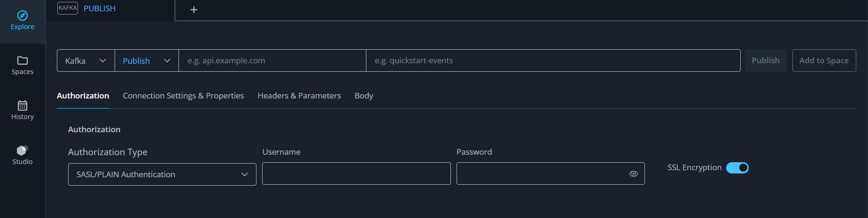
Task: Toggle SSL Encryption switch off
Action: [x=737, y=168]
